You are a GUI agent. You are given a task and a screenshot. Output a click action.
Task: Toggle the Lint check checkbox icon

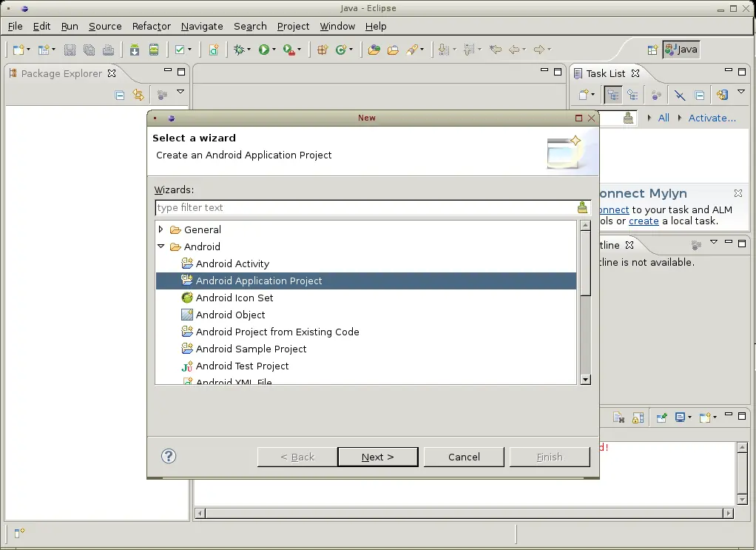coord(180,50)
